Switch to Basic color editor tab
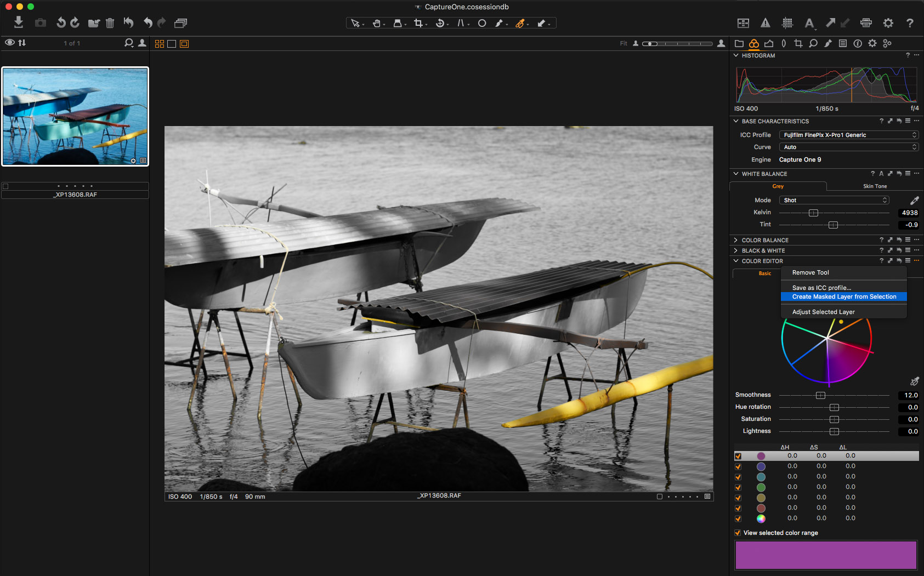The height and width of the screenshot is (576, 924). pyautogui.click(x=764, y=273)
